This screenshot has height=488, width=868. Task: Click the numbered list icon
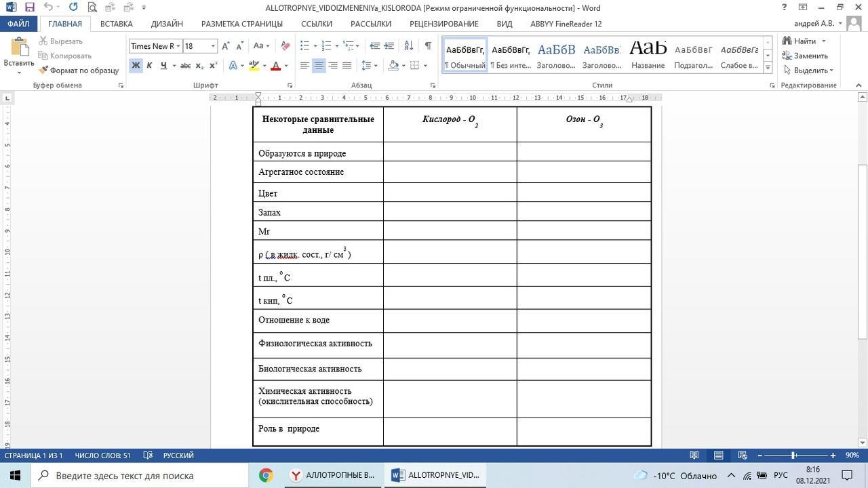tap(326, 46)
